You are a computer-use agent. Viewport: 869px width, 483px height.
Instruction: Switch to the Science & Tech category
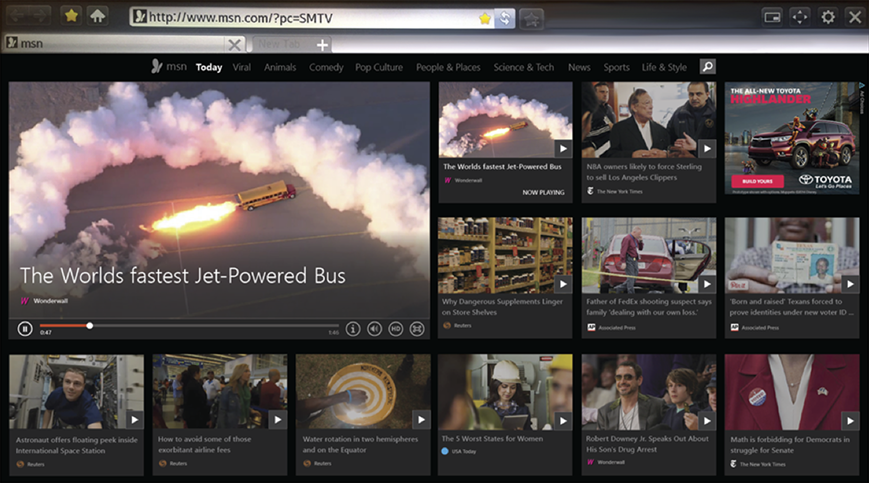click(x=523, y=67)
